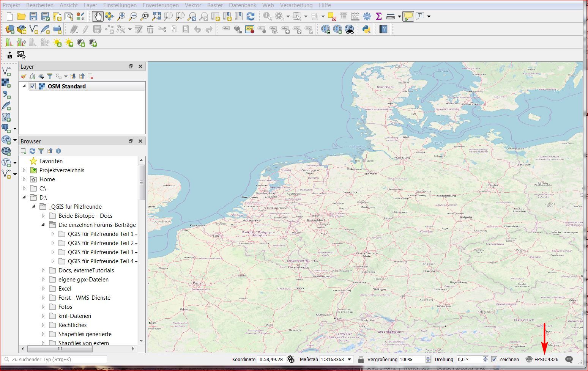Click the Browser panel vertical scrollbar
The image size is (588, 371).
(x=141, y=182)
